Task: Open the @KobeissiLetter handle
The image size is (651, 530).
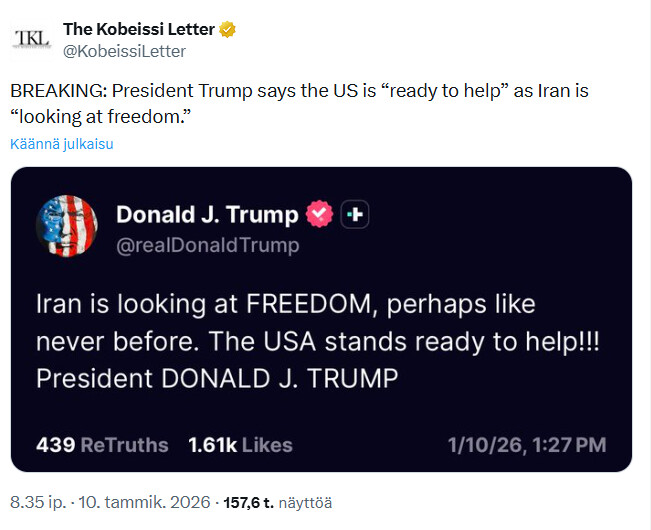Action: tap(124, 51)
